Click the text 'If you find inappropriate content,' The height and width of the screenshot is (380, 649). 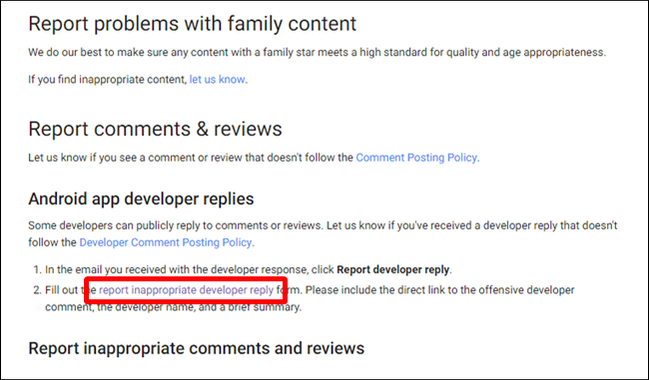click(x=108, y=79)
